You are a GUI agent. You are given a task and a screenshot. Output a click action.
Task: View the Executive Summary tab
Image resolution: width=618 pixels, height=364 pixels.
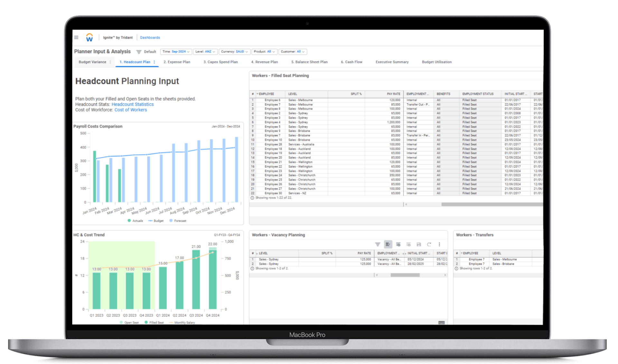(x=392, y=62)
